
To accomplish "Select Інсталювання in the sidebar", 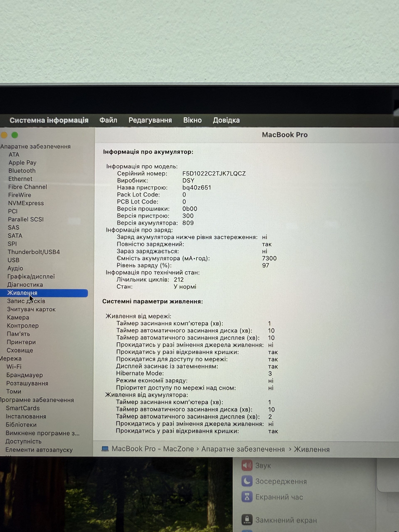I will [x=26, y=416].
